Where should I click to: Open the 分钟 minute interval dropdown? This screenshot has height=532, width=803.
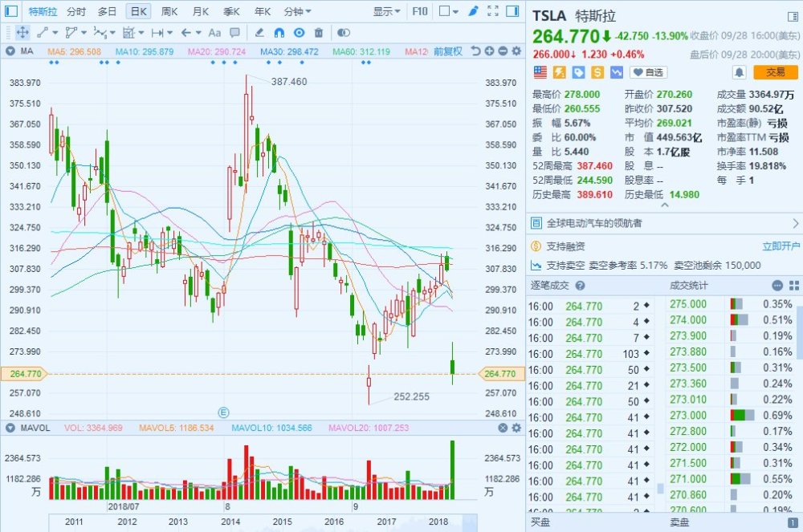point(298,11)
